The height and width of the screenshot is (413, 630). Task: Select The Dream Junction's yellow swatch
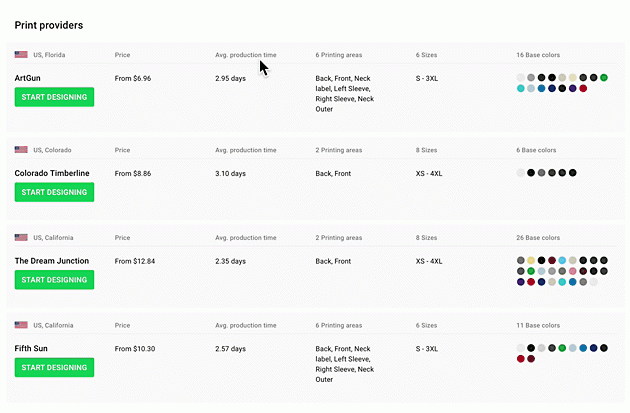click(x=531, y=261)
